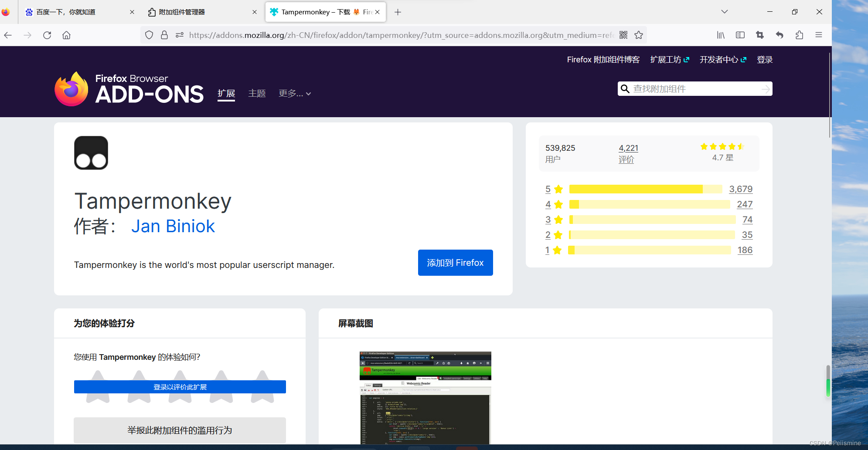
Task: Open the 247 four-star reviews count
Action: coord(745,204)
